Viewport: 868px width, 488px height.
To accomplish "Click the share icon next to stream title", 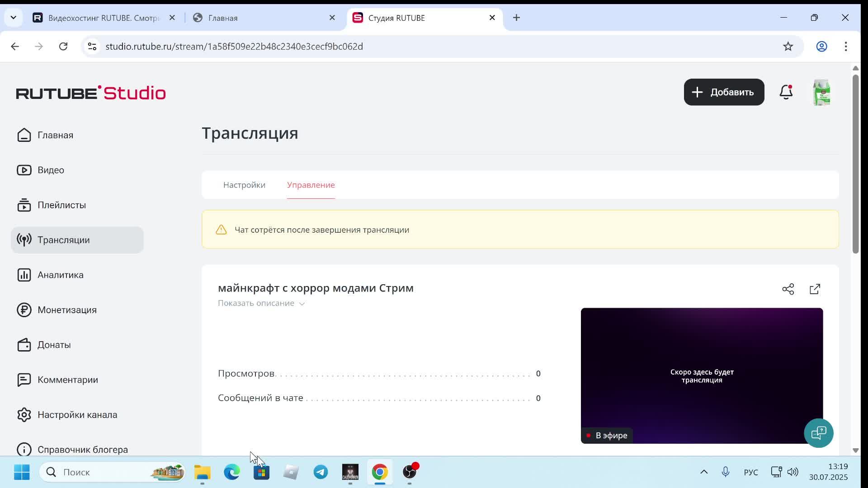I will tap(788, 289).
